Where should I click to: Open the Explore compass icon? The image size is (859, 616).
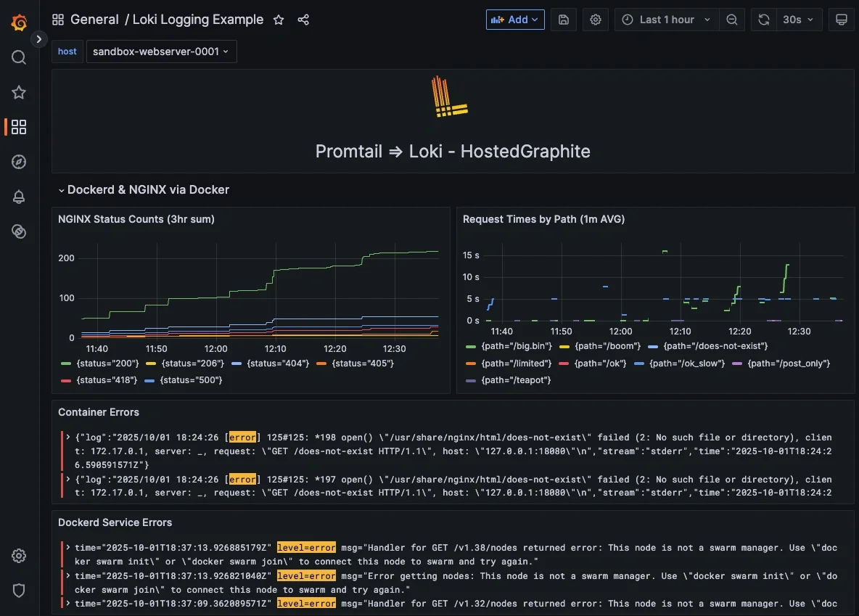click(20, 162)
